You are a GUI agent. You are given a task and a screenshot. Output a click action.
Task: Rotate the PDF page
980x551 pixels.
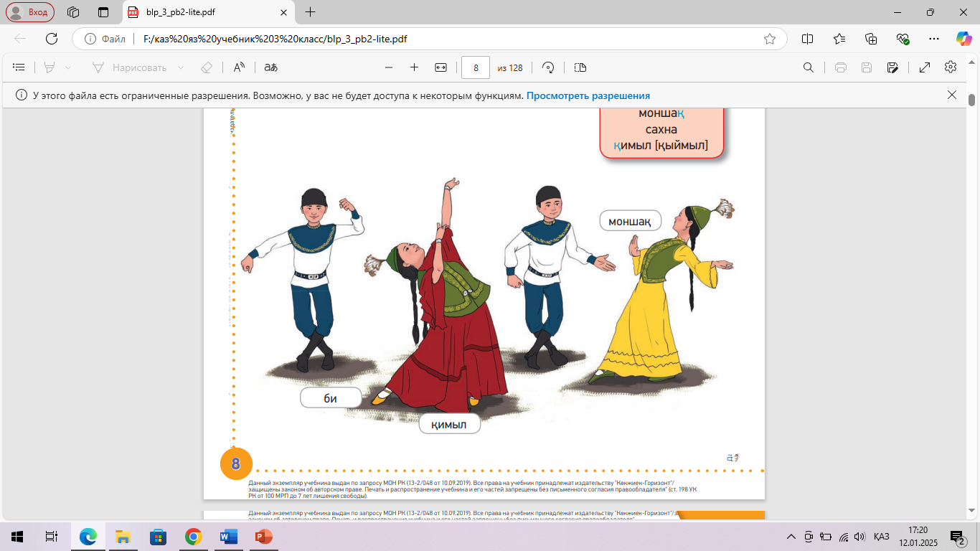pyautogui.click(x=548, y=67)
